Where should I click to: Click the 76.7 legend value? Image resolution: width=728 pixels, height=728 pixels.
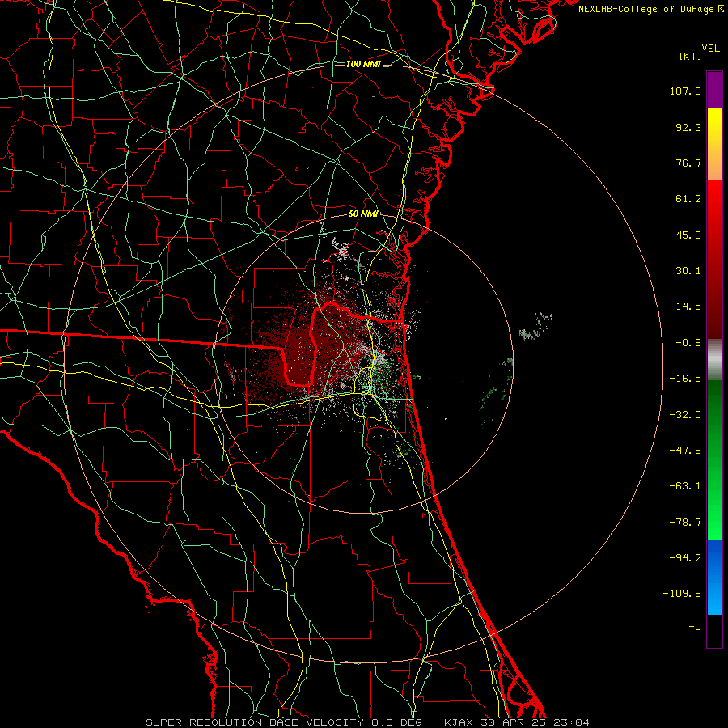click(x=688, y=163)
